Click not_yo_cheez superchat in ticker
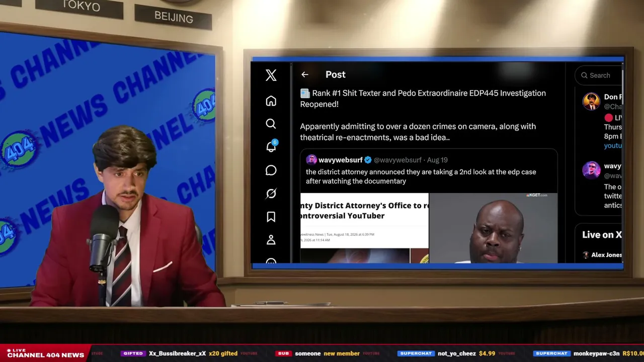The width and height of the screenshot is (644, 362). coord(456,353)
